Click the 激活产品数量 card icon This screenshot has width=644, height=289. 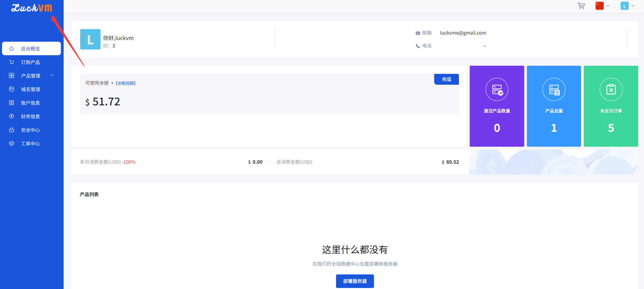pos(497,89)
